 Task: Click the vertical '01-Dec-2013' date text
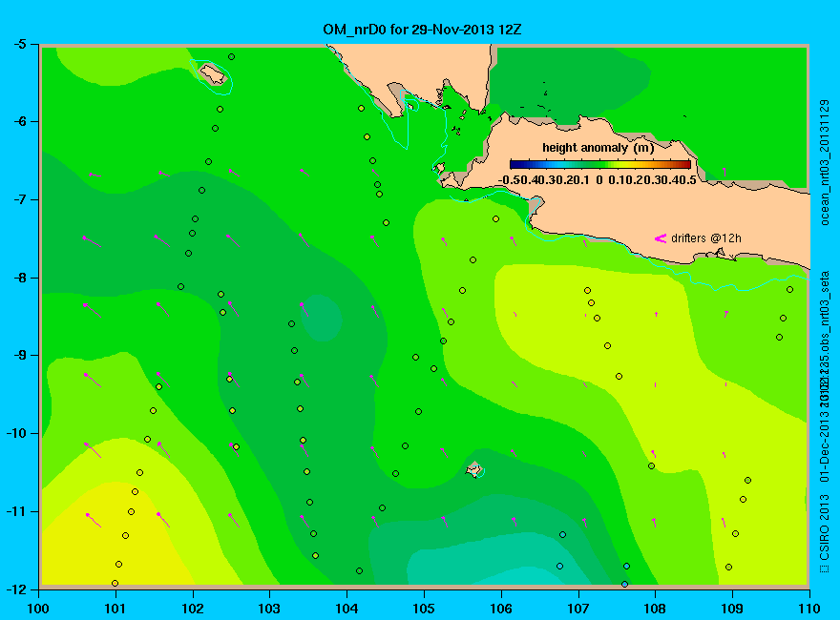pos(825,444)
